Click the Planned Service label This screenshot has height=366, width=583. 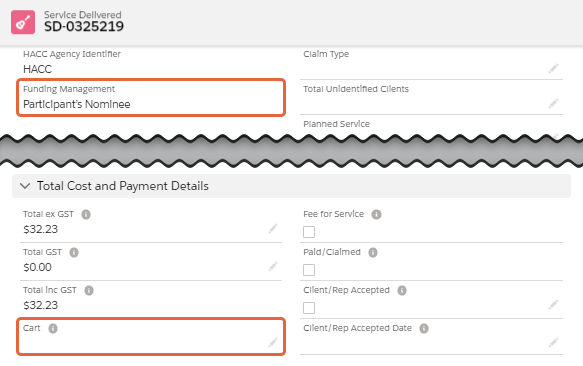[336, 124]
